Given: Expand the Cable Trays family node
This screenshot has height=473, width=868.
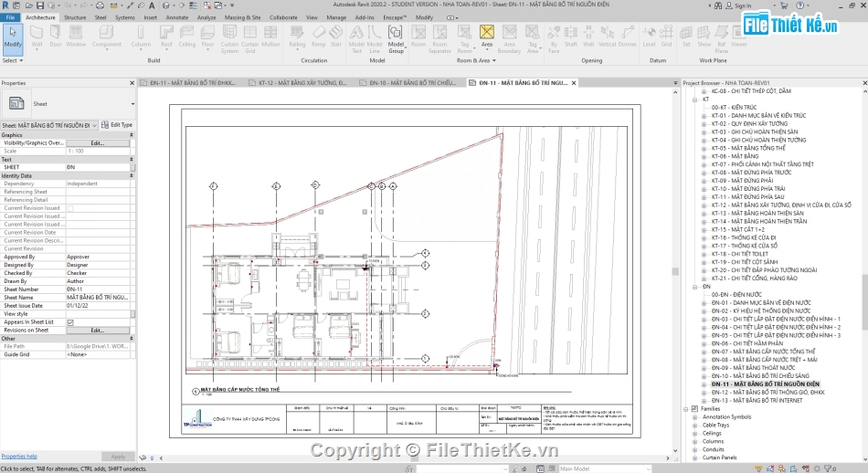Looking at the screenshot, I should coord(694,426).
